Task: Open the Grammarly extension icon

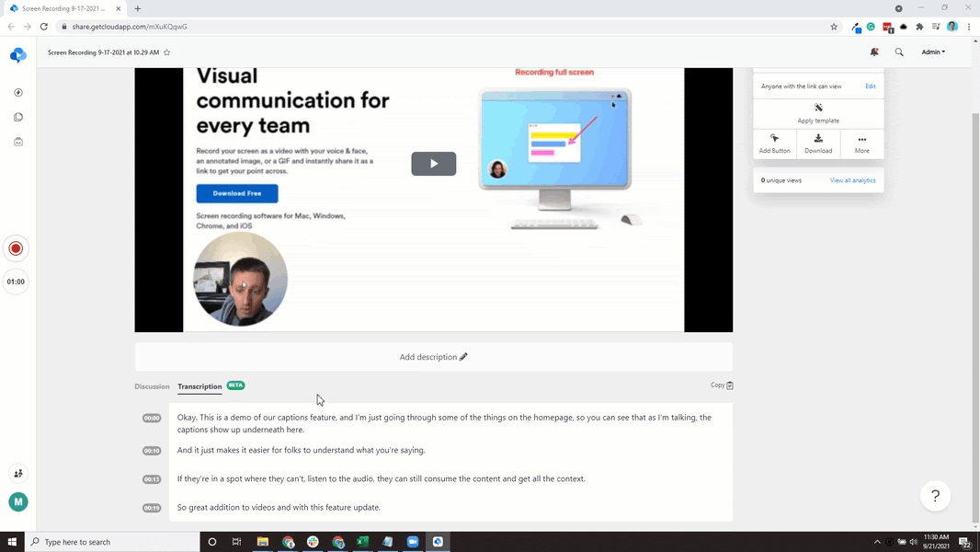Action: point(871,27)
